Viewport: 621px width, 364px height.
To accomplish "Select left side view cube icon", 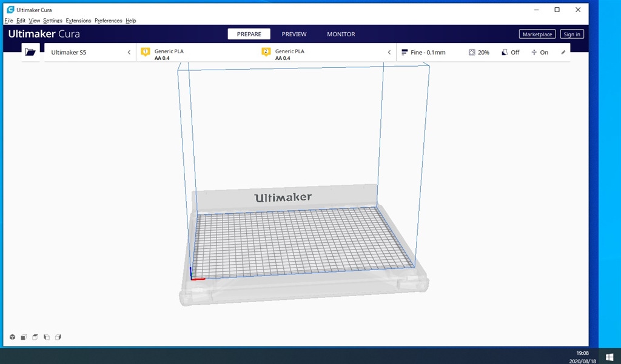I will pyautogui.click(x=47, y=337).
